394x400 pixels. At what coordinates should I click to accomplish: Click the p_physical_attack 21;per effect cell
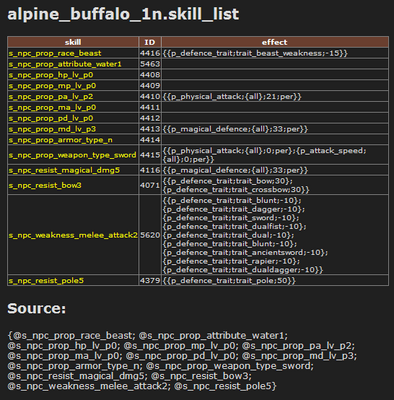click(x=275, y=96)
